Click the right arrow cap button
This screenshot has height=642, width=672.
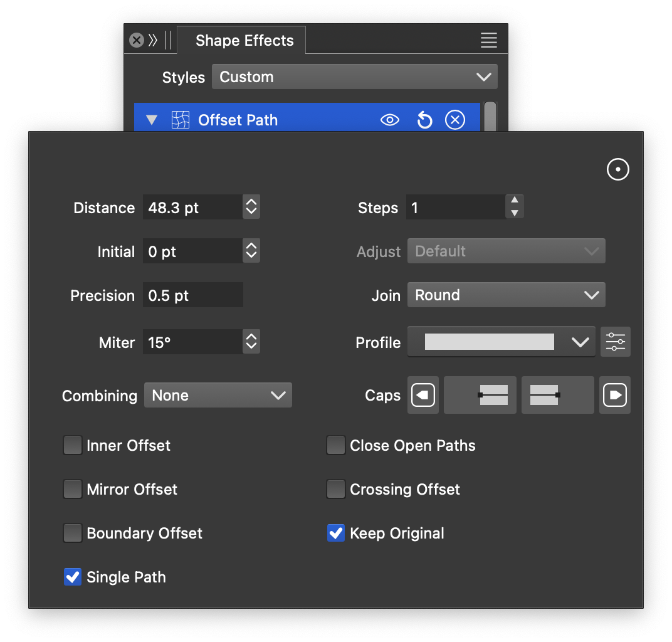(614, 395)
